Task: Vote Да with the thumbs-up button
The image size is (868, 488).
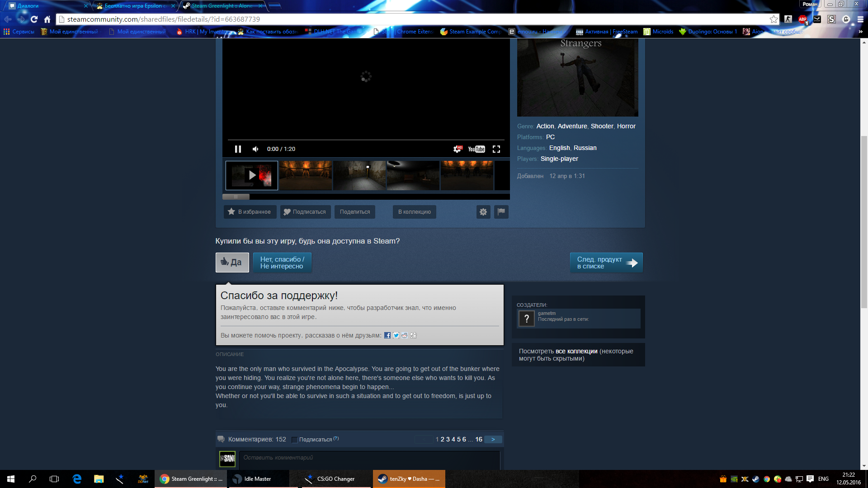Action: [x=232, y=263]
